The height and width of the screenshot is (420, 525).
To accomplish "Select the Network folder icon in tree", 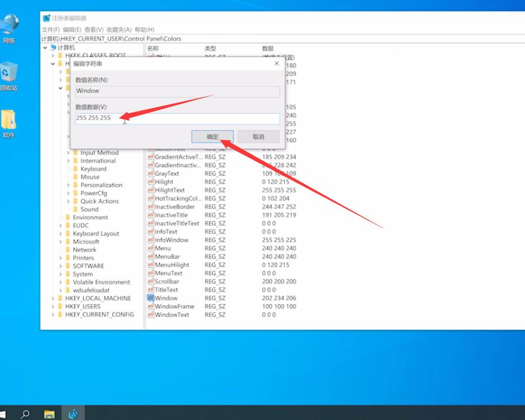I will (68, 250).
